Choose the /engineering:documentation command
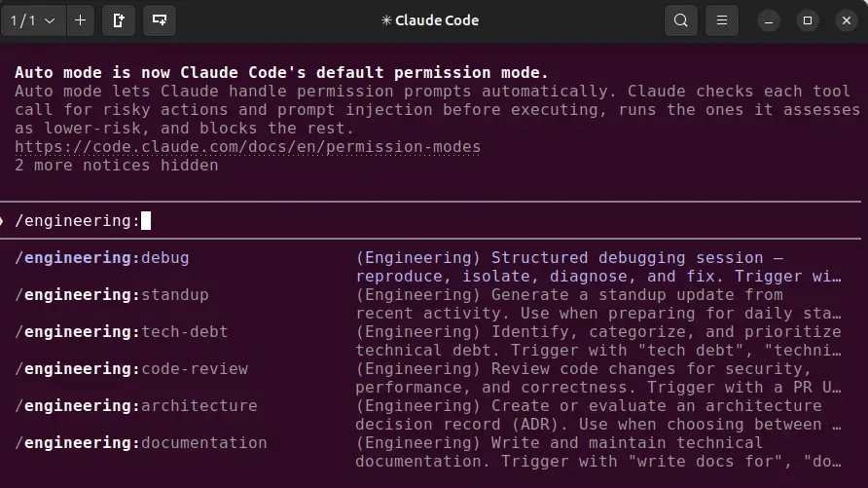 point(140,443)
